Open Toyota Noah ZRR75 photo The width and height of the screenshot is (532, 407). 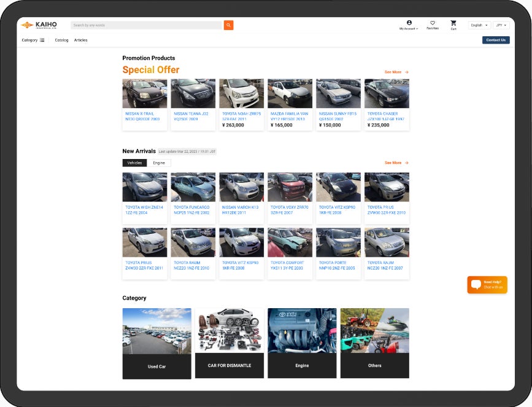(x=241, y=93)
